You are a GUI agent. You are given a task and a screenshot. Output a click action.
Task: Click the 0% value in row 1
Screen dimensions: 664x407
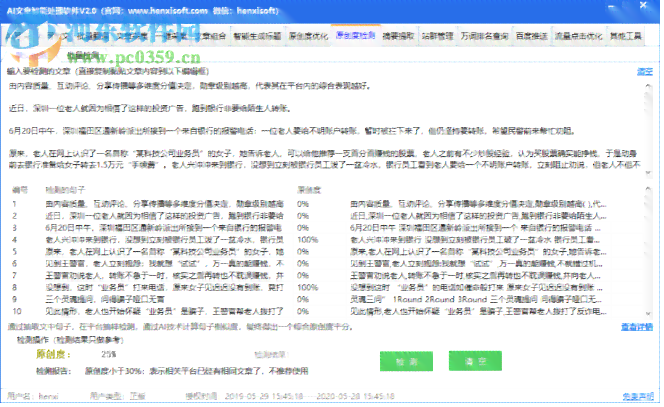[303, 204]
